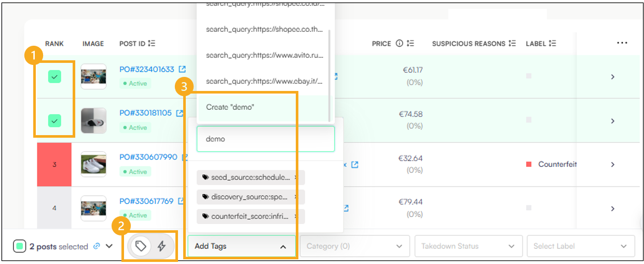The image size is (644, 264).
Task: Open external link for PO#323401633
Action: point(182,70)
